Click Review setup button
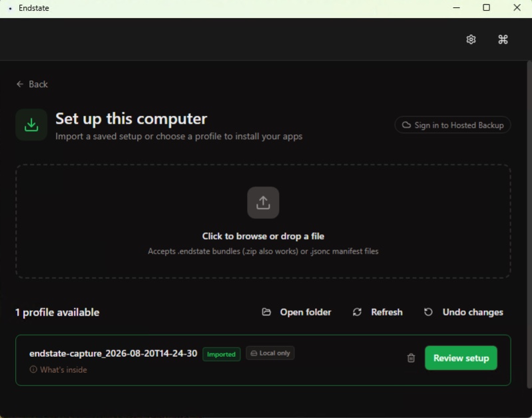 tap(461, 358)
